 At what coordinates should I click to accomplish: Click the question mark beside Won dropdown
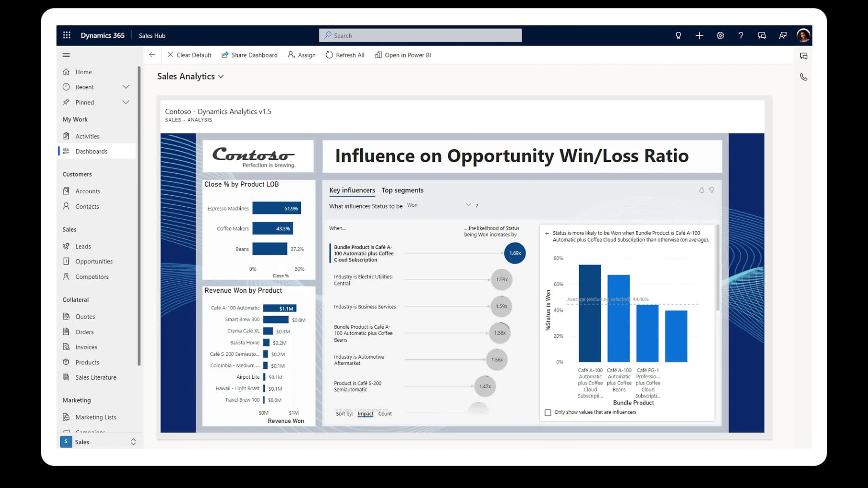coord(477,206)
